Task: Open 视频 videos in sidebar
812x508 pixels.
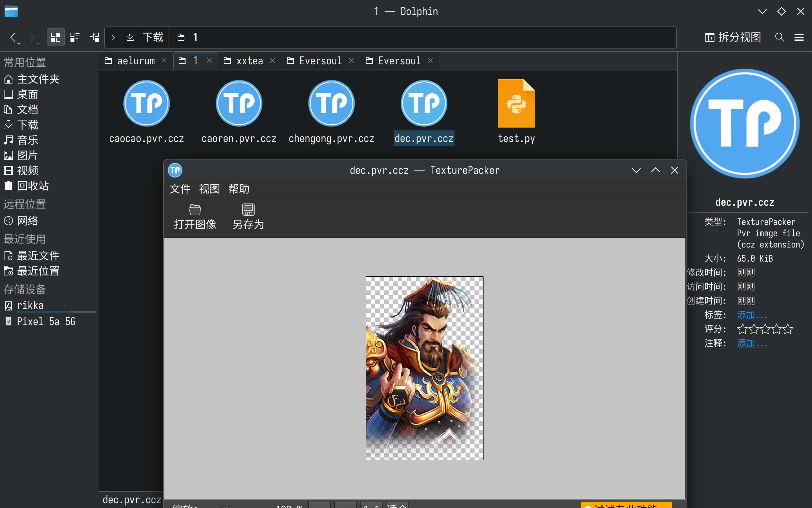Action: [x=49, y=171]
